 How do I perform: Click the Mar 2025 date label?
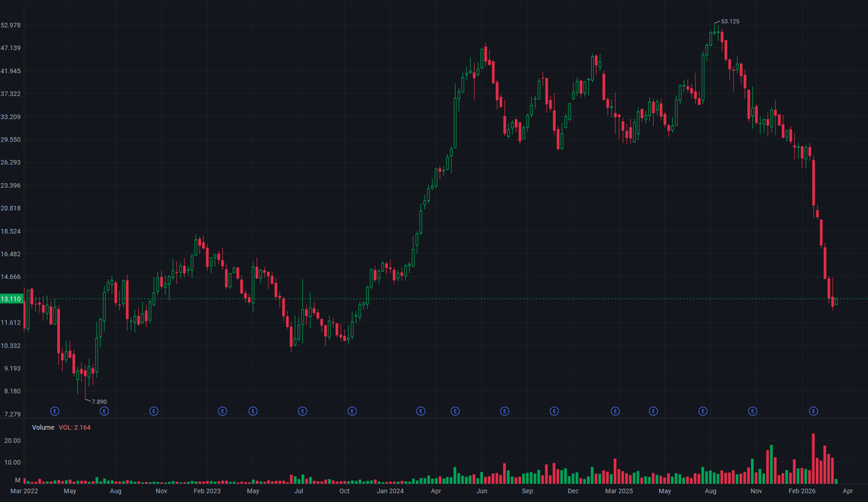(620, 491)
